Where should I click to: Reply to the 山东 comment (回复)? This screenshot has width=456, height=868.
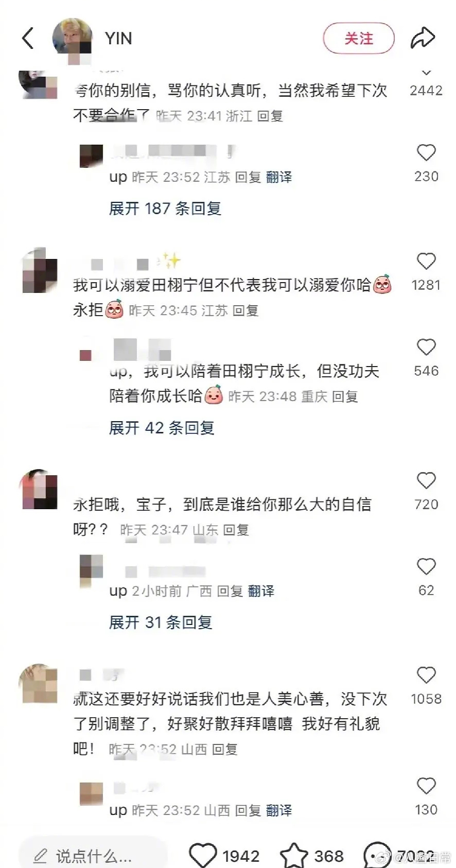pyautogui.click(x=236, y=530)
